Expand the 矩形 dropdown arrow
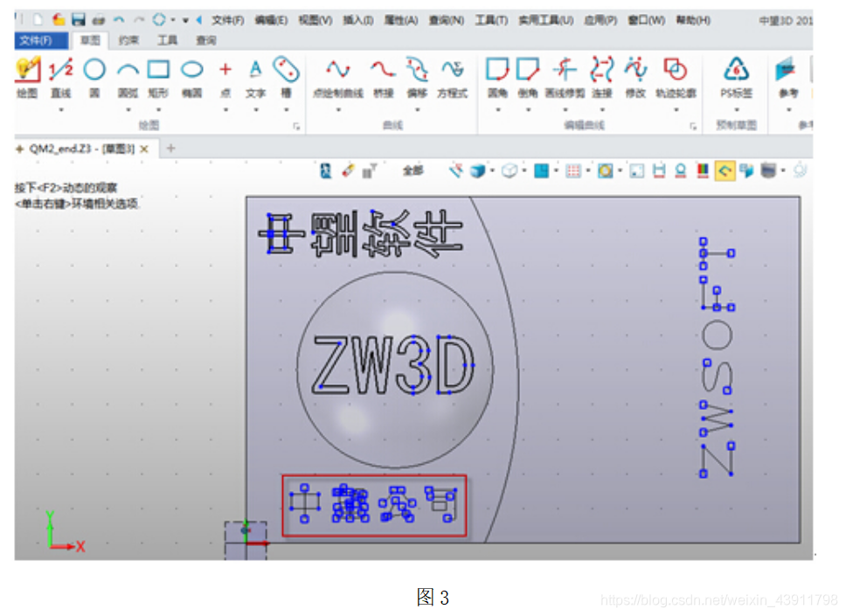 point(159,109)
